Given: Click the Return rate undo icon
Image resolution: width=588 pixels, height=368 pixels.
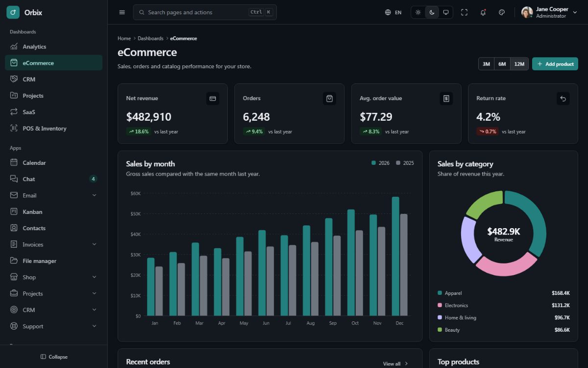Looking at the screenshot, I should [563, 99].
